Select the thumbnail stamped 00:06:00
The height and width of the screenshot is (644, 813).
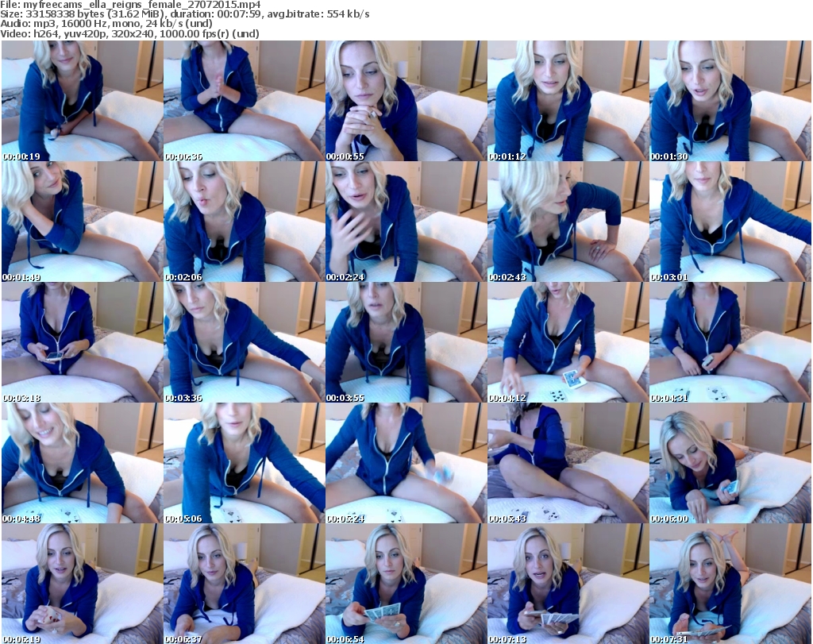tap(730, 463)
